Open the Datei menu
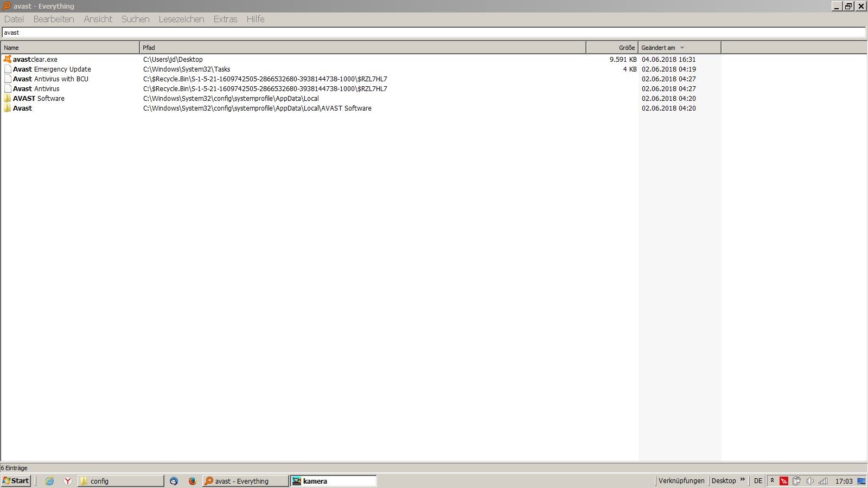The height and width of the screenshot is (488, 868). tap(14, 19)
